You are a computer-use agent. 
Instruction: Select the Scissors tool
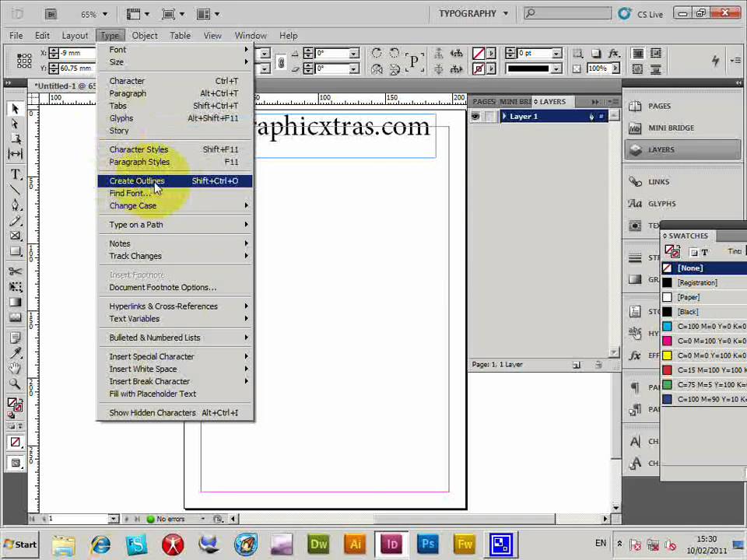(x=15, y=271)
